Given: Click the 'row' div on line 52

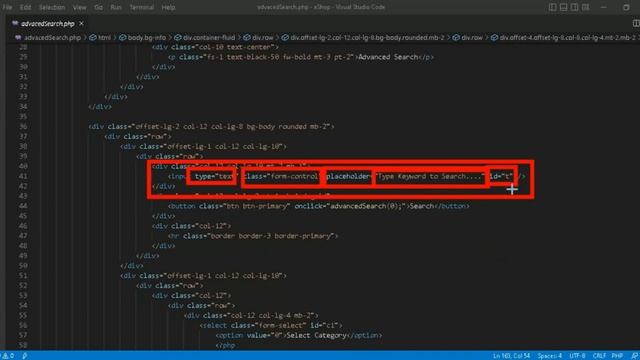Looking at the screenshot, I should [x=169, y=286].
